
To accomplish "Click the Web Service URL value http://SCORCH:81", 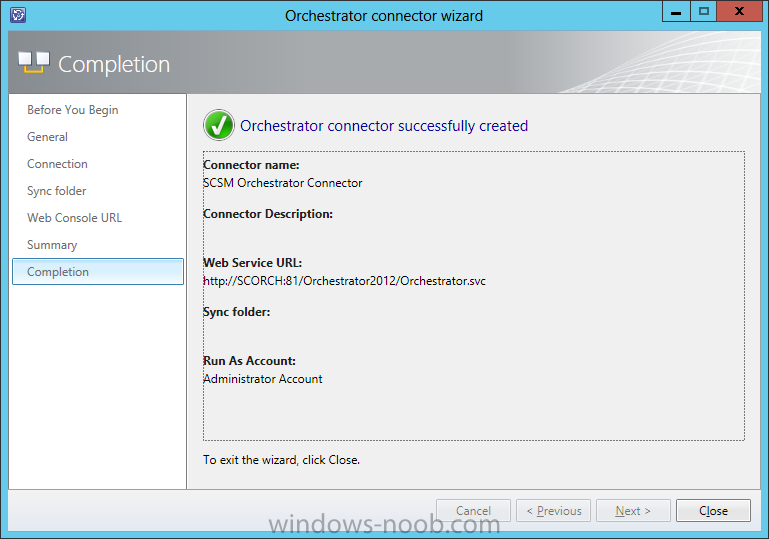I will click(x=344, y=281).
